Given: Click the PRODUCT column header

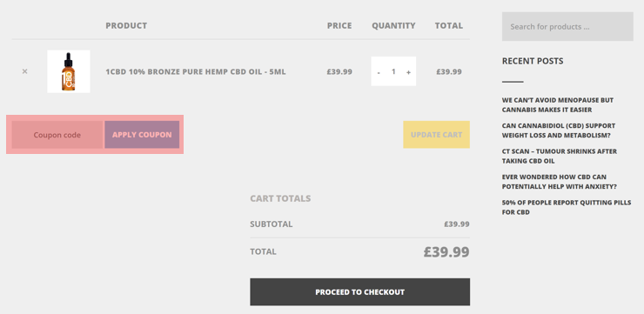Looking at the screenshot, I should point(126,25).
